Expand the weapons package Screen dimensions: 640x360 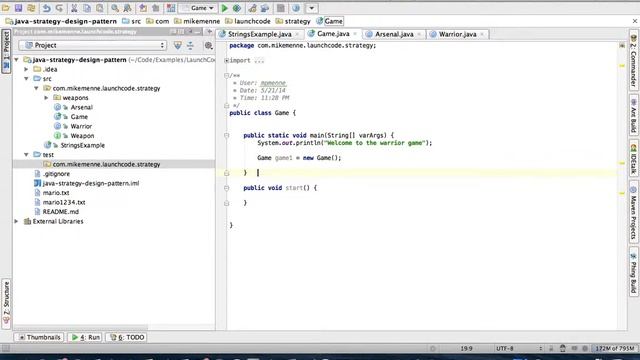coord(46,98)
